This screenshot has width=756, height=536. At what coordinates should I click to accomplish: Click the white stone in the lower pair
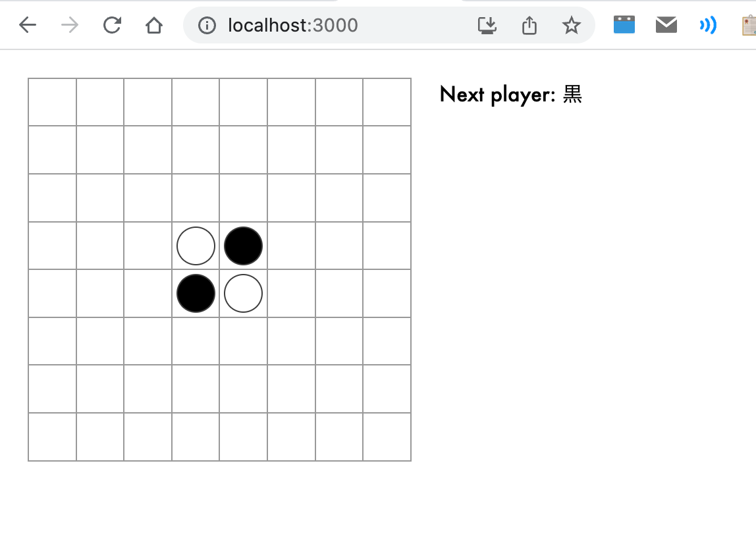pos(243,293)
